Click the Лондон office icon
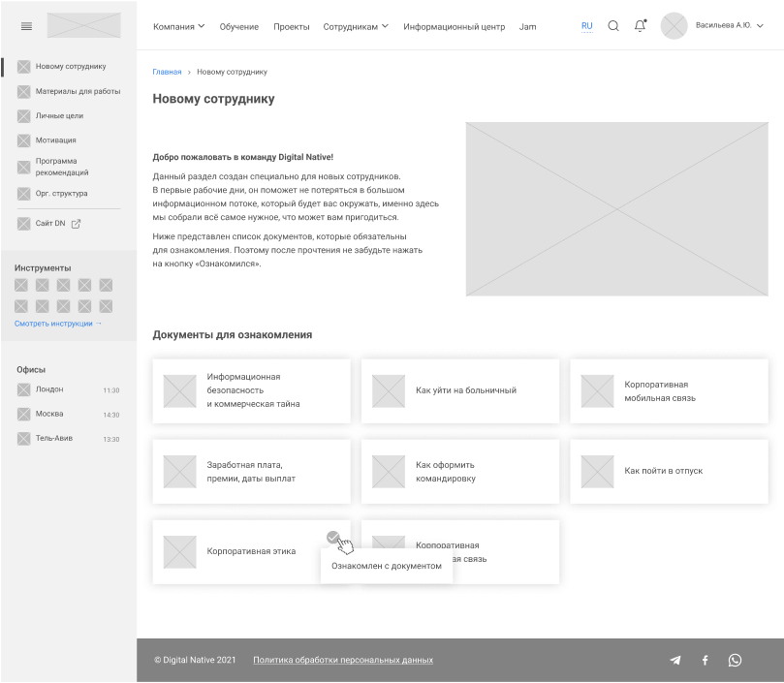784x683 pixels. [23, 389]
